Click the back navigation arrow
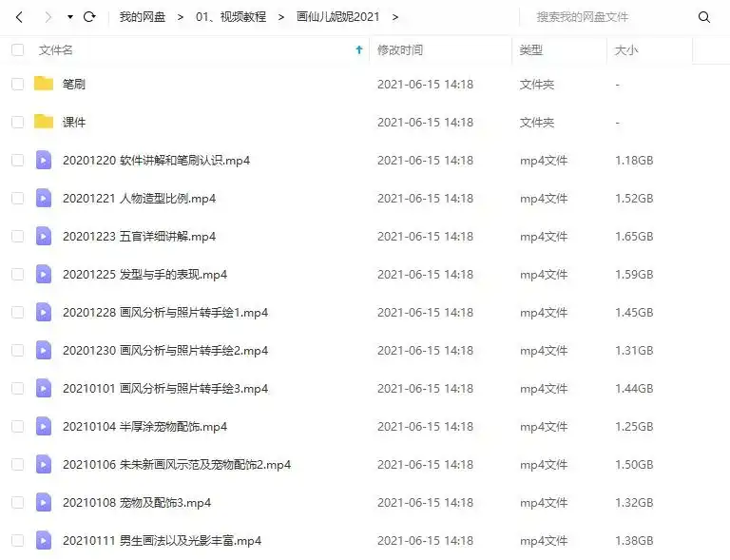This screenshot has width=730, height=560. coord(19,17)
